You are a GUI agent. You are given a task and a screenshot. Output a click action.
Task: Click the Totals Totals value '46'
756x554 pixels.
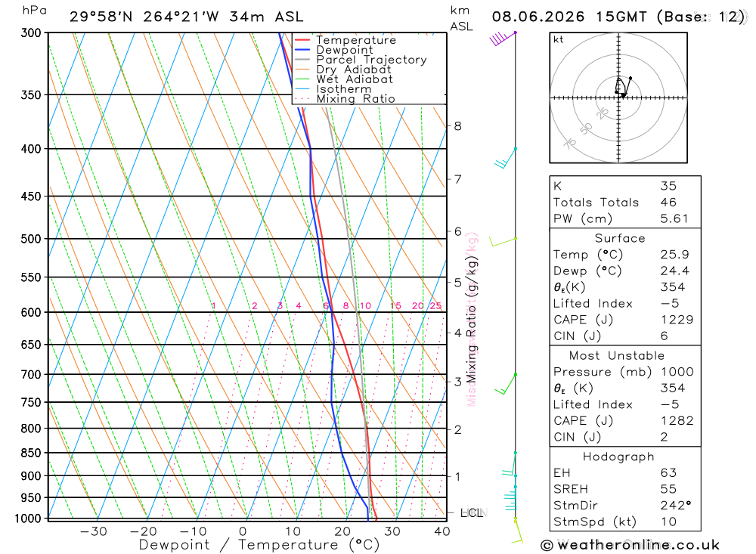point(669,203)
